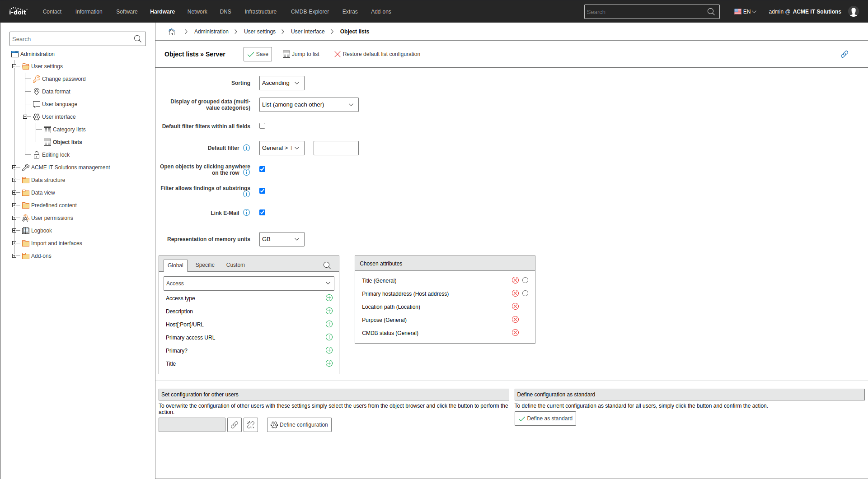Screen dimensions: 868x479
Task: Click Jump to list
Action: point(301,54)
